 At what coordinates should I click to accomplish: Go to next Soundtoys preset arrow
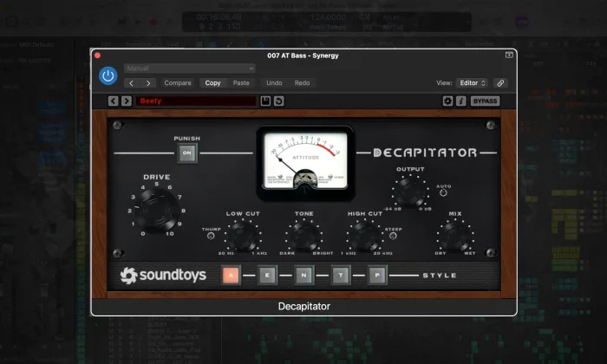click(127, 101)
